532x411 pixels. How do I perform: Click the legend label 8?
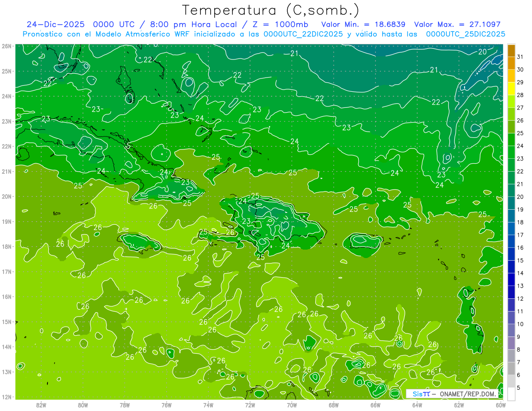pyautogui.click(x=519, y=350)
